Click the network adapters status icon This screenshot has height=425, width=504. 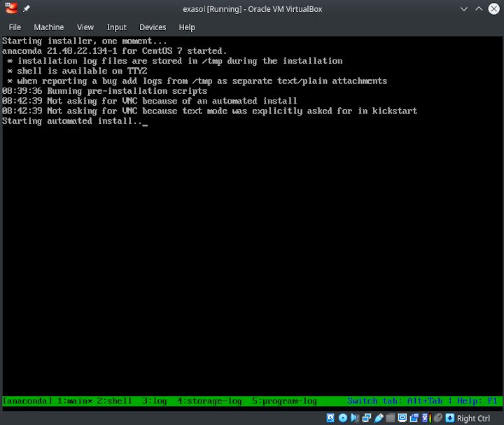367,418
